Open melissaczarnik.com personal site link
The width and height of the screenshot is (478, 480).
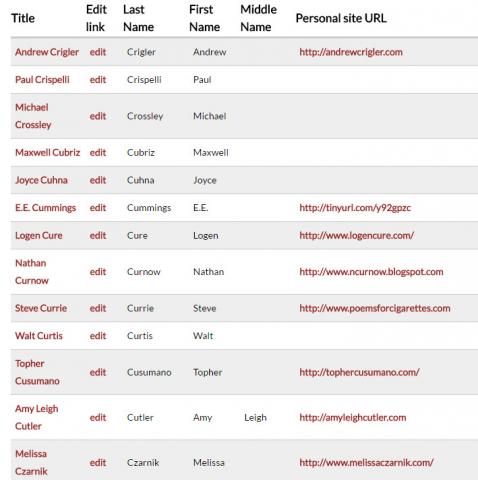click(x=366, y=463)
